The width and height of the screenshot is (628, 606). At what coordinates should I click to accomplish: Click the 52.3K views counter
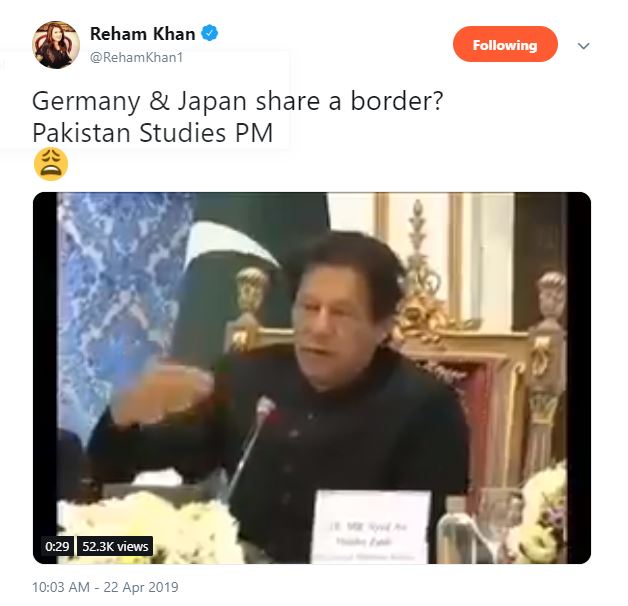coord(115,546)
